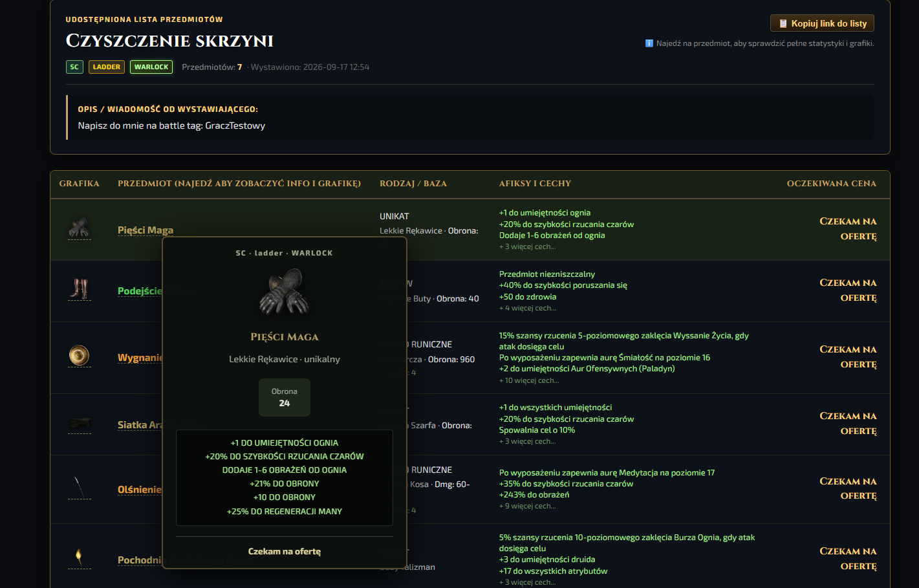
Task: Click the torch graphic in the Pochodni row
Action: (80, 558)
